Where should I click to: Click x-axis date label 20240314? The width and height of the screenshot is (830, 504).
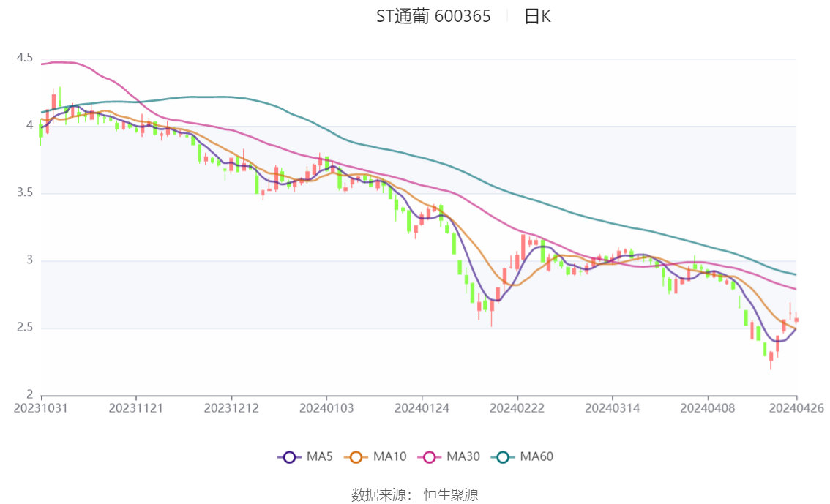click(x=613, y=408)
